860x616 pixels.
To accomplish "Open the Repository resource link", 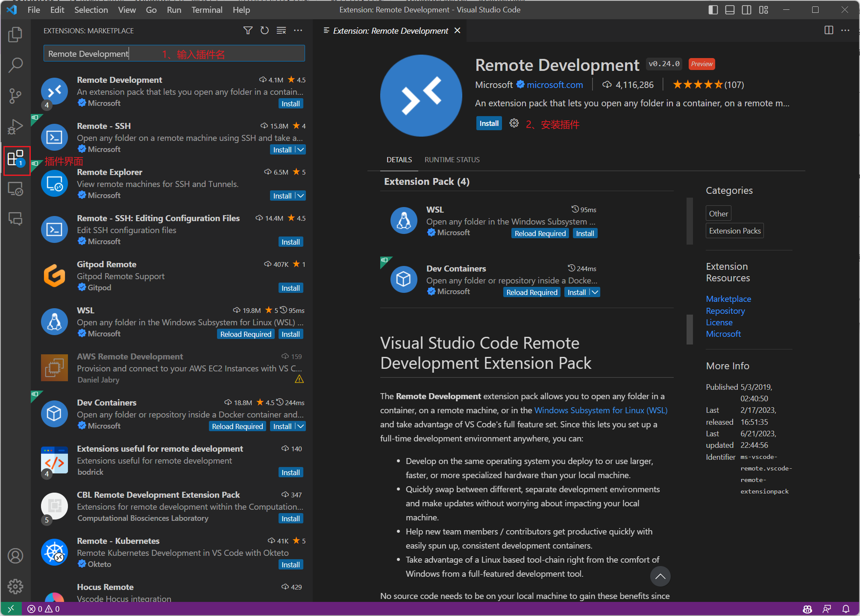I will pos(725,311).
